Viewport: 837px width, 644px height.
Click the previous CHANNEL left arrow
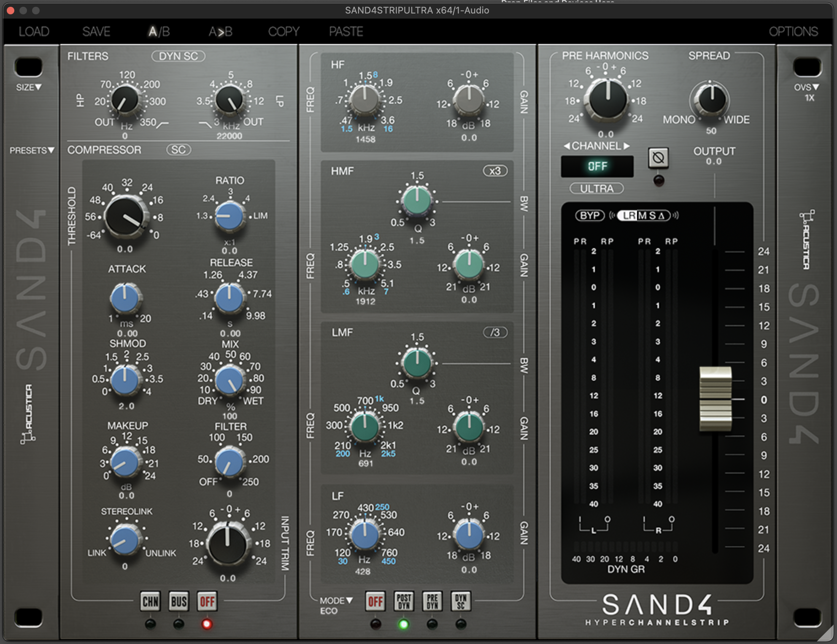pos(567,146)
